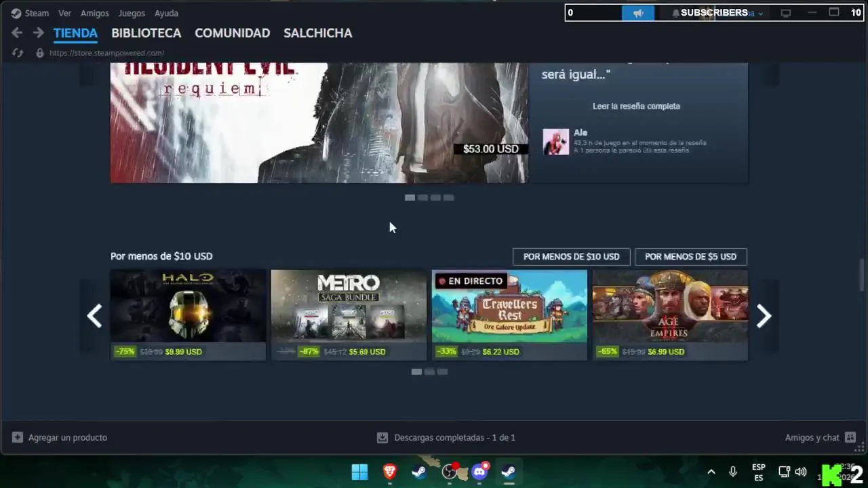Open the SALCHICHA profile tab
The image size is (868, 488).
[317, 33]
